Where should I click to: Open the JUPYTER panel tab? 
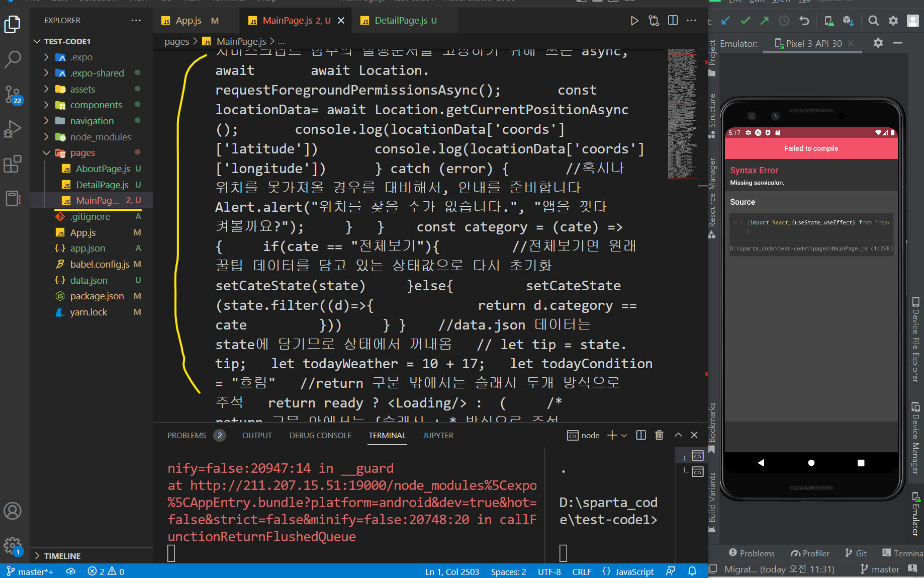[x=438, y=435]
